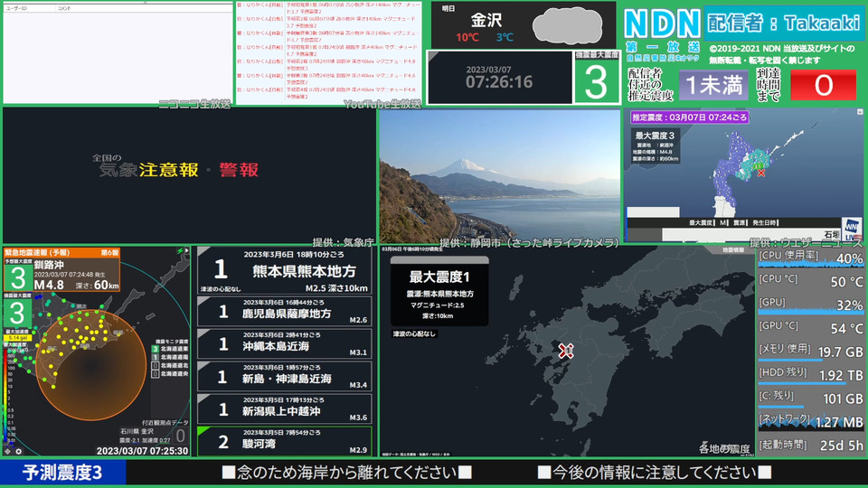Click the 5.14 gal yellow acceleration label
Viewport: 868px width, 488px height.
[x=18, y=337]
